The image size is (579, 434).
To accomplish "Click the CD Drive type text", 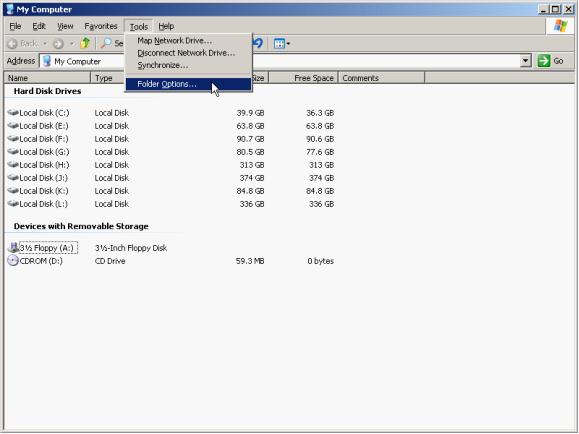I will [110, 261].
